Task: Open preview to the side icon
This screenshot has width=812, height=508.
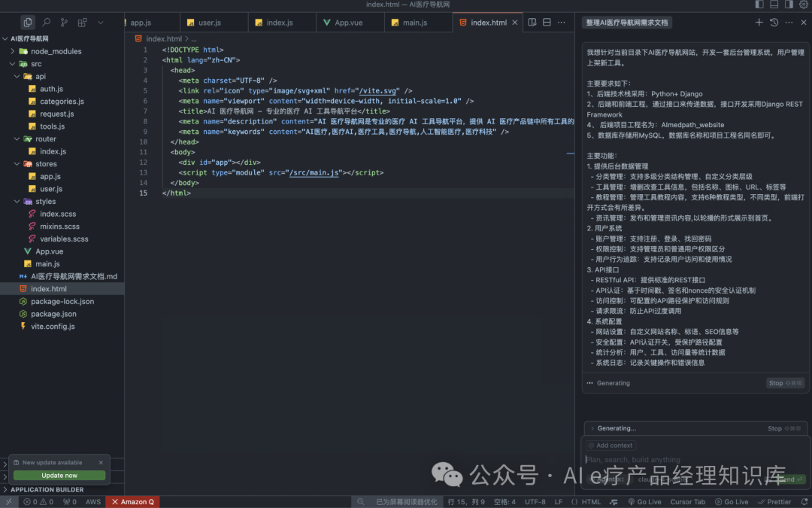Action: tap(532, 23)
